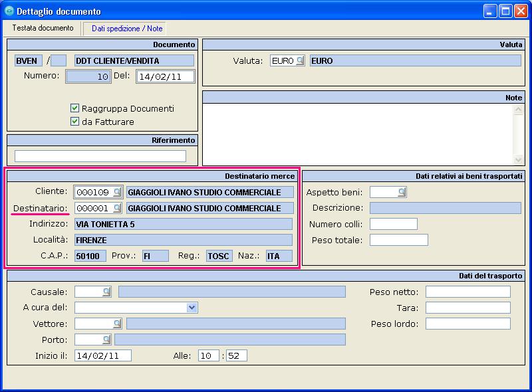Click the Causale description field
This screenshot has height=392, width=532.
pyautogui.click(x=232, y=292)
